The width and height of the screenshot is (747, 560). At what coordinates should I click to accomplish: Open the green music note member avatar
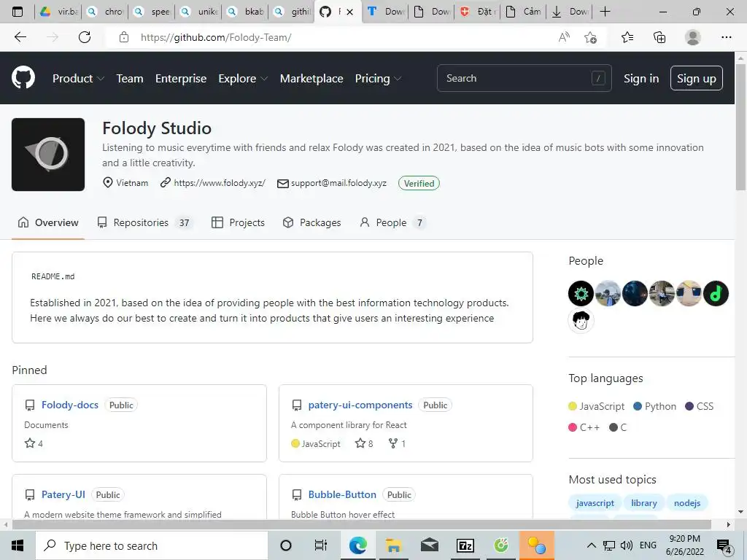(x=716, y=293)
